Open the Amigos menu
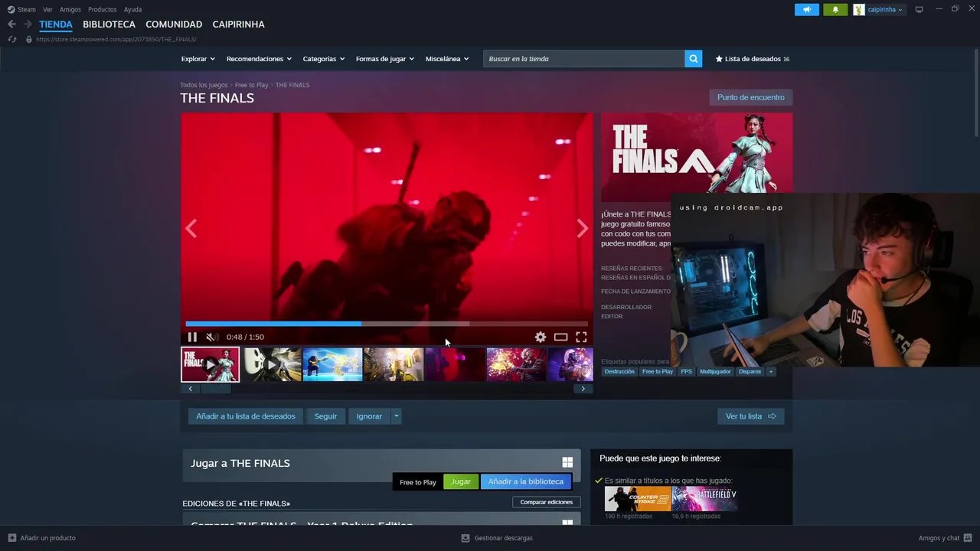Viewport: 980px width, 551px height. coord(70,9)
